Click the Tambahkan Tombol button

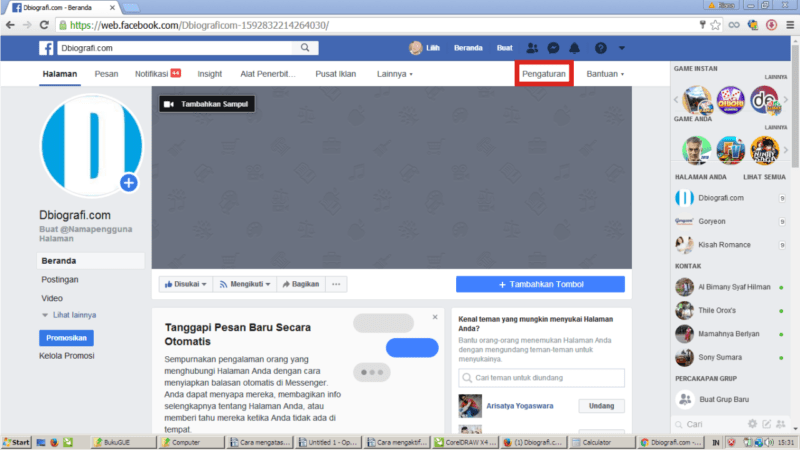[x=540, y=284]
